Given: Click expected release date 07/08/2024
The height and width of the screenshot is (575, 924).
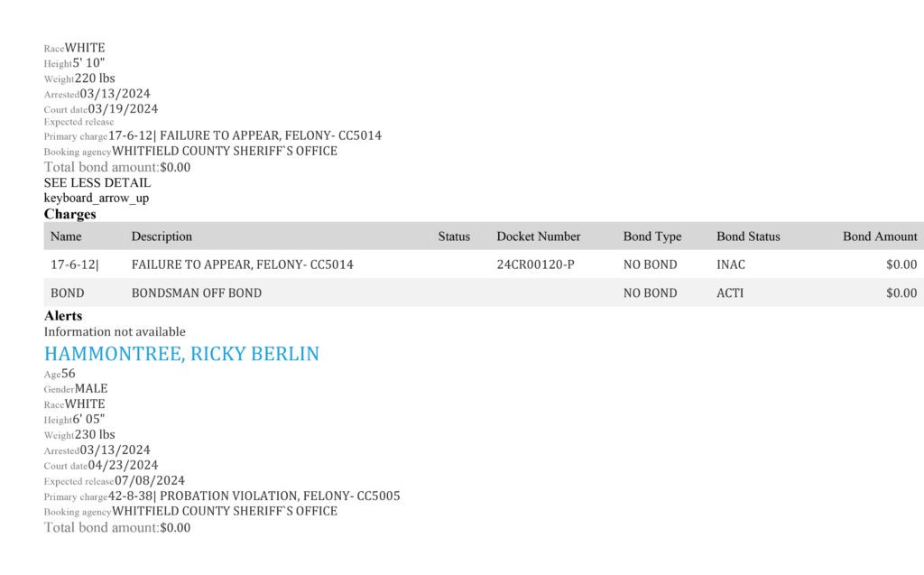Looking at the screenshot, I should (150, 480).
